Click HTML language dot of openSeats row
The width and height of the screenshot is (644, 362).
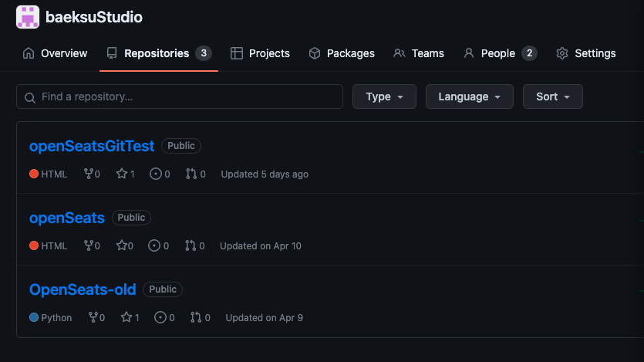pos(34,245)
